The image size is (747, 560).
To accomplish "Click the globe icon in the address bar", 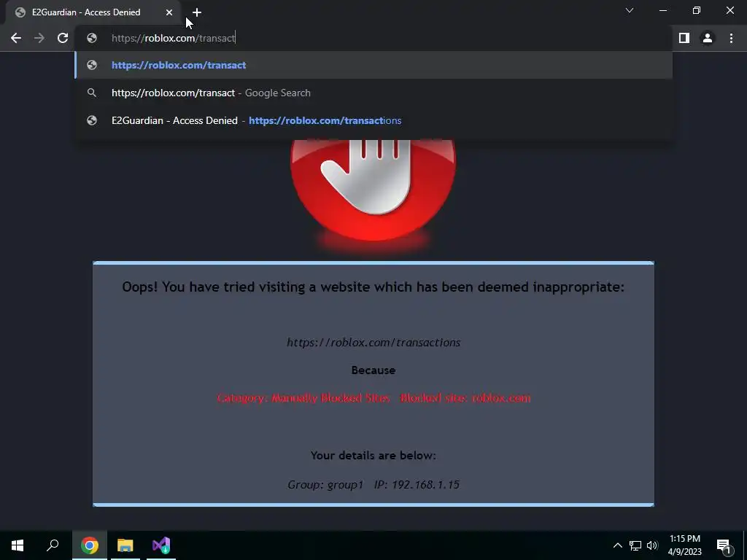I will 92,38.
